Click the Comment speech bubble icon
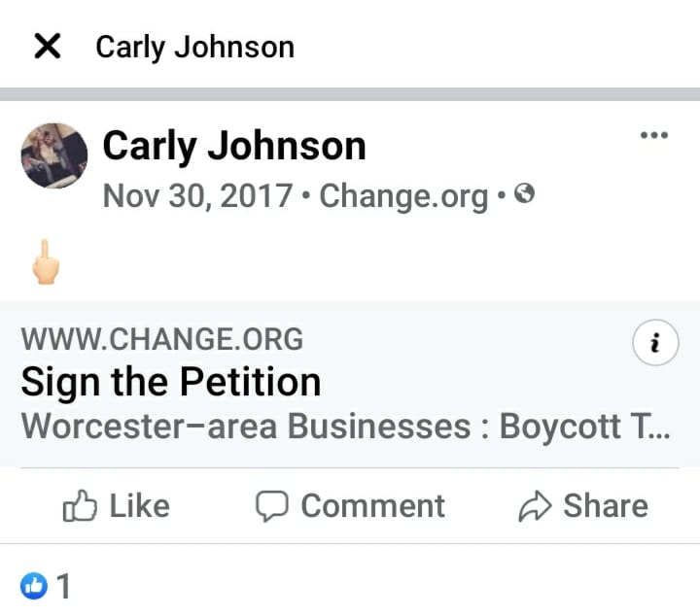The width and height of the screenshot is (700, 616). click(x=271, y=506)
